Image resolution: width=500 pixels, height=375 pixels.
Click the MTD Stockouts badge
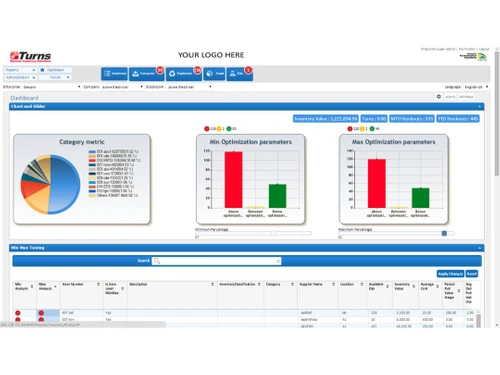click(x=412, y=119)
